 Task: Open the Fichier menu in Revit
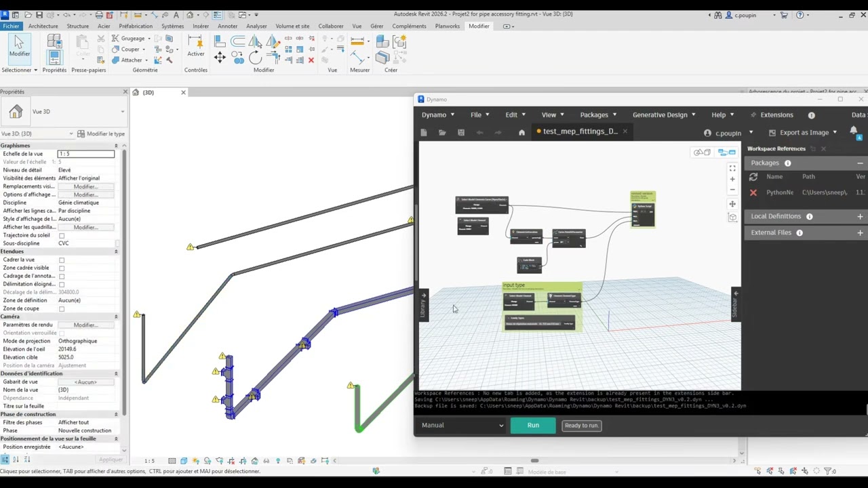(11, 26)
